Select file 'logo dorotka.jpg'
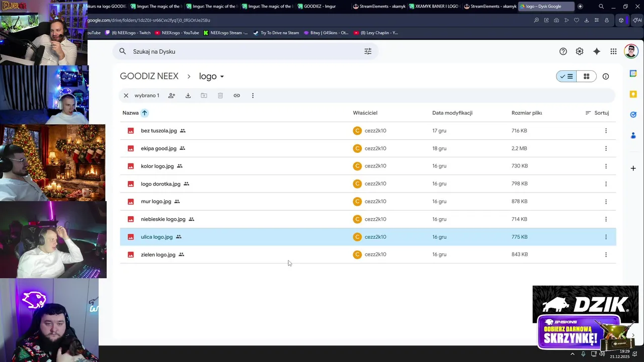The width and height of the screenshot is (644, 362). 368,184
